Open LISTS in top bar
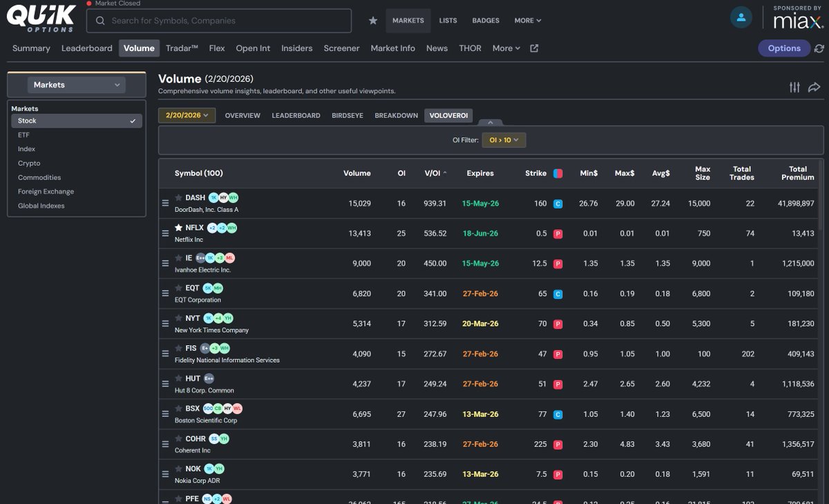Viewport: 829px width, 504px height. click(448, 21)
